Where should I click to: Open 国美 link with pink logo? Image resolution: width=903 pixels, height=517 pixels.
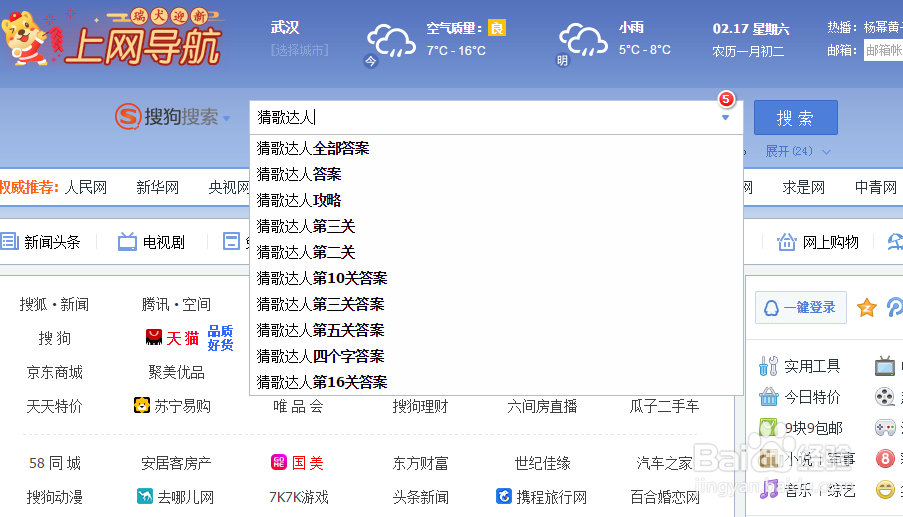[297, 462]
